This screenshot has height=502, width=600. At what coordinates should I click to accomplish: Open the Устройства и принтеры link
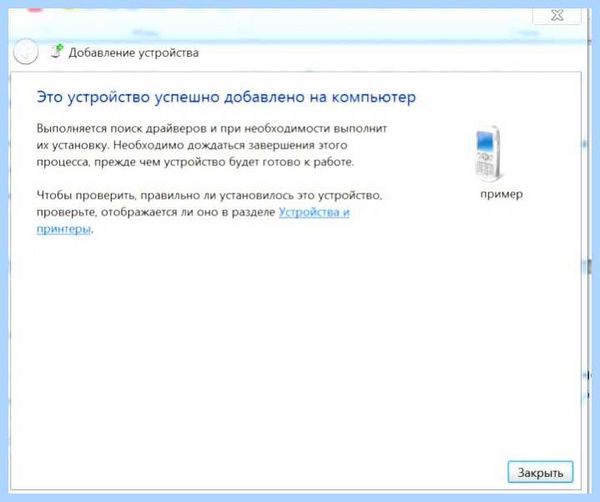313,212
